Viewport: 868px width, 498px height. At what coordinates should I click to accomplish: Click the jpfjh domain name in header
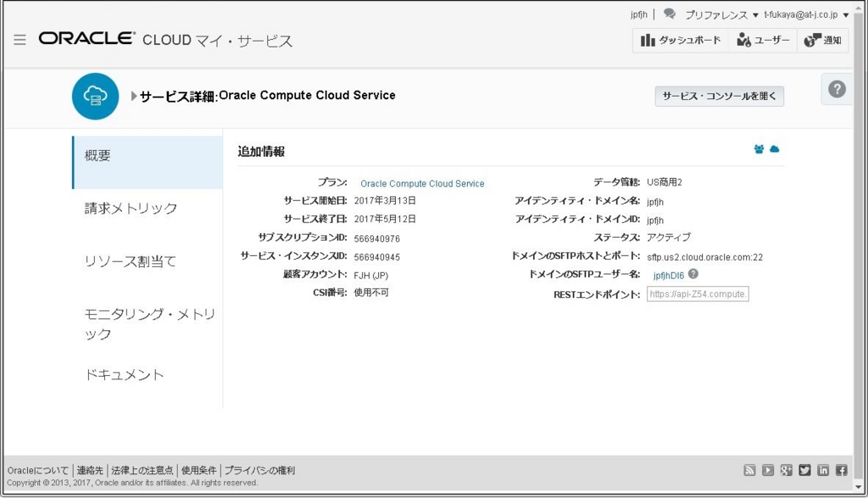(x=638, y=15)
